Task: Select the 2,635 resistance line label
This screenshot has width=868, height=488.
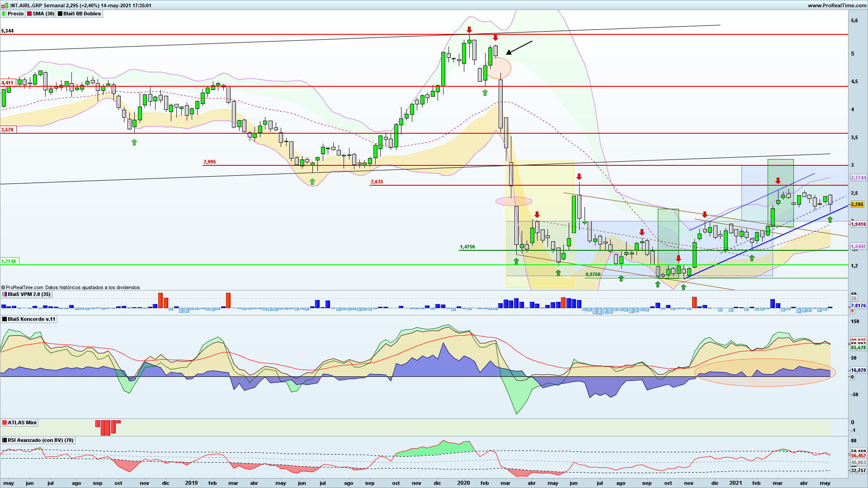Action: click(x=377, y=182)
